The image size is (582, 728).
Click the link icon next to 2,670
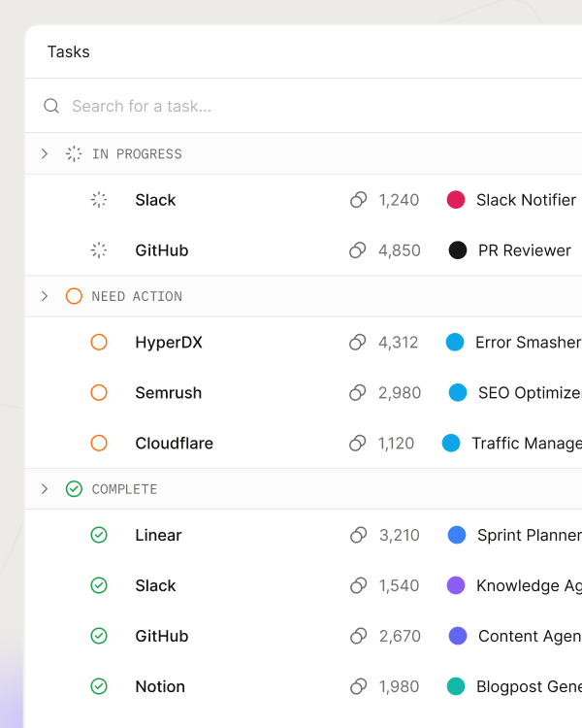coord(359,636)
